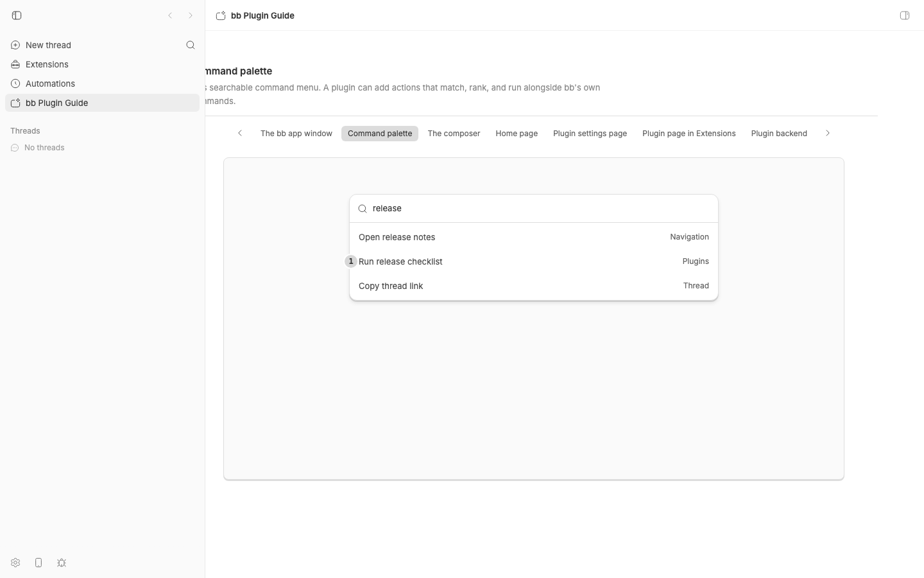The height and width of the screenshot is (578, 924).
Task: Click the Automations clock icon
Action: coord(15,83)
